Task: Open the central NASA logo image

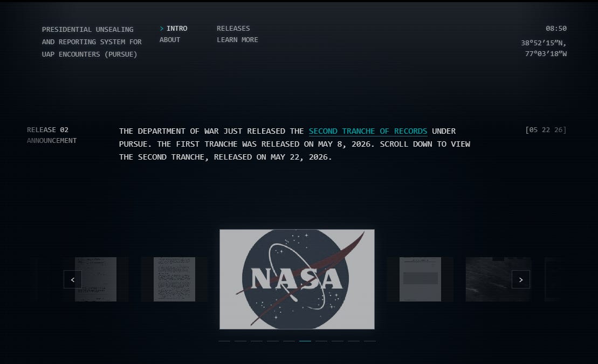Action: 297,279
